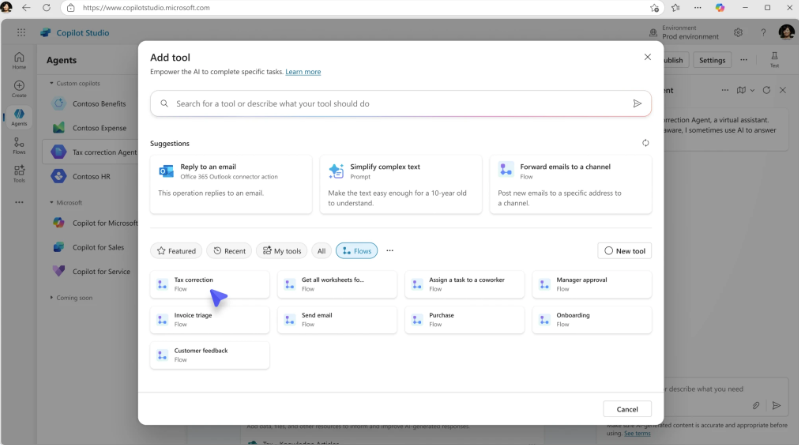Choose the Simplify complex text suggestion
The height and width of the screenshot is (445, 799).
click(401, 185)
